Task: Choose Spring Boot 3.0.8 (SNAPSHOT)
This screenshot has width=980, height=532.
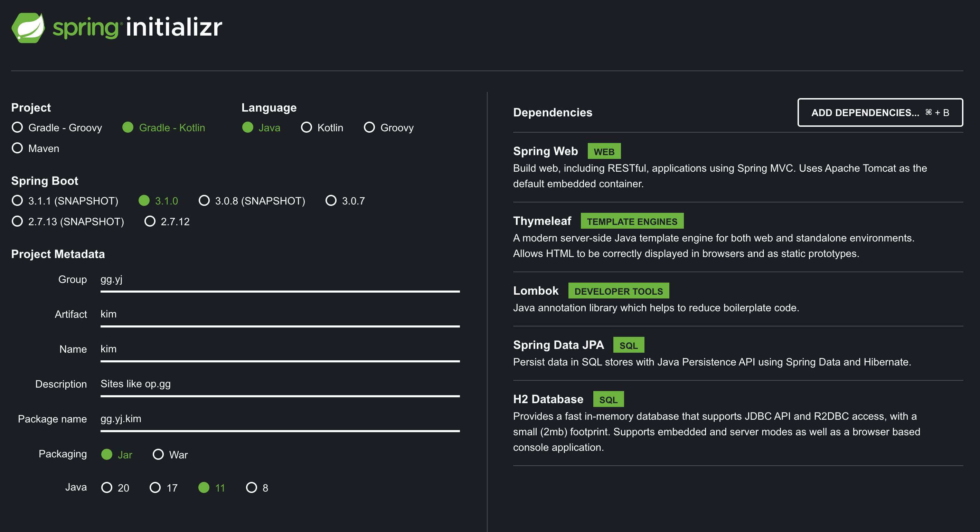Action: click(x=252, y=200)
